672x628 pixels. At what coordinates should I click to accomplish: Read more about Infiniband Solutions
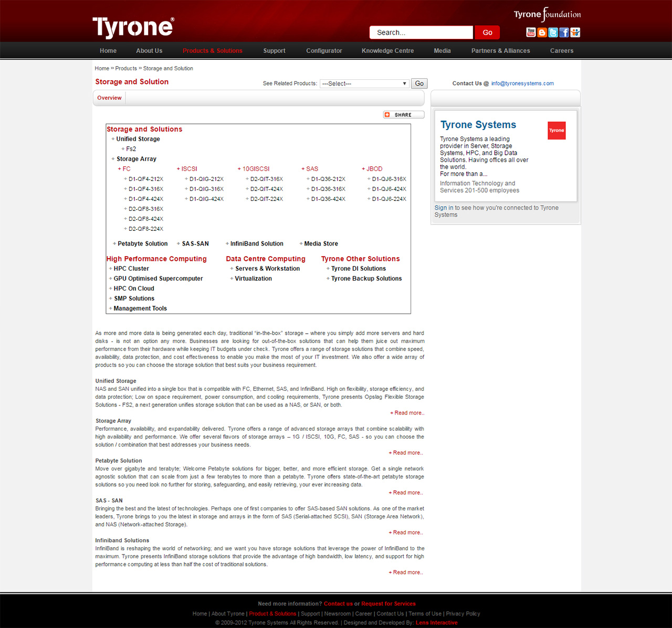click(x=406, y=572)
